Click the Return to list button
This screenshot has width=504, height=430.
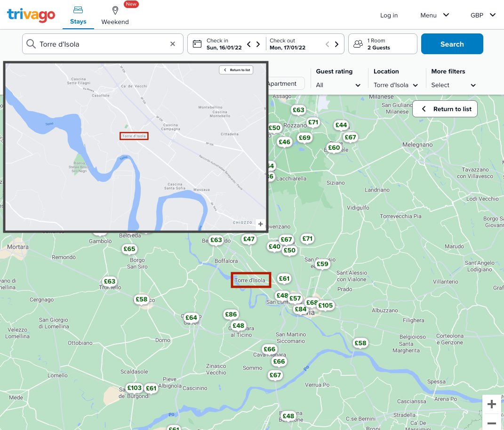[444, 109]
